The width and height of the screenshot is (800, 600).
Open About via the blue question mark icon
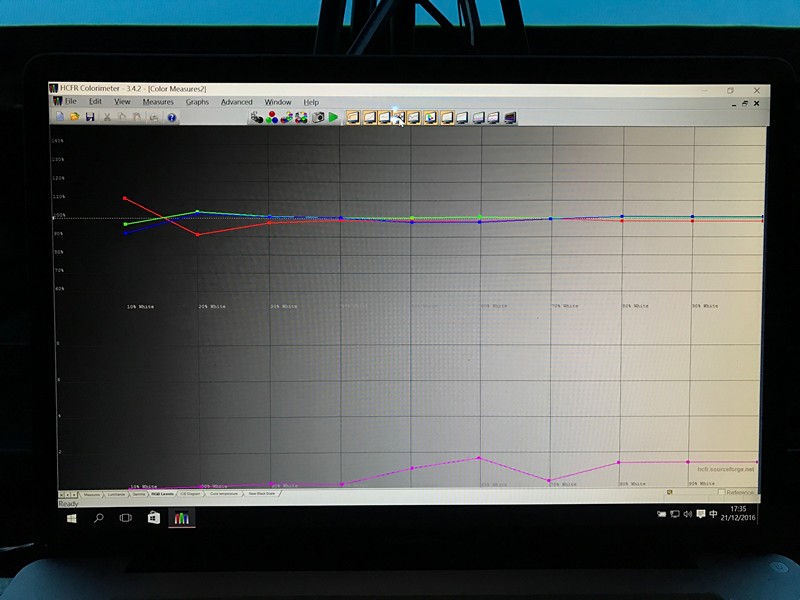[x=172, y=118]
